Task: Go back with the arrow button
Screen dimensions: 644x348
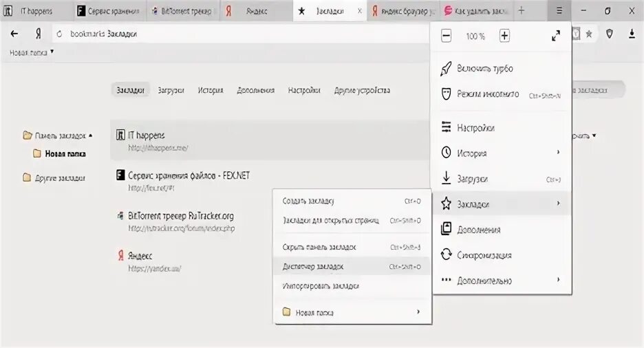Action: coord(14,34)
